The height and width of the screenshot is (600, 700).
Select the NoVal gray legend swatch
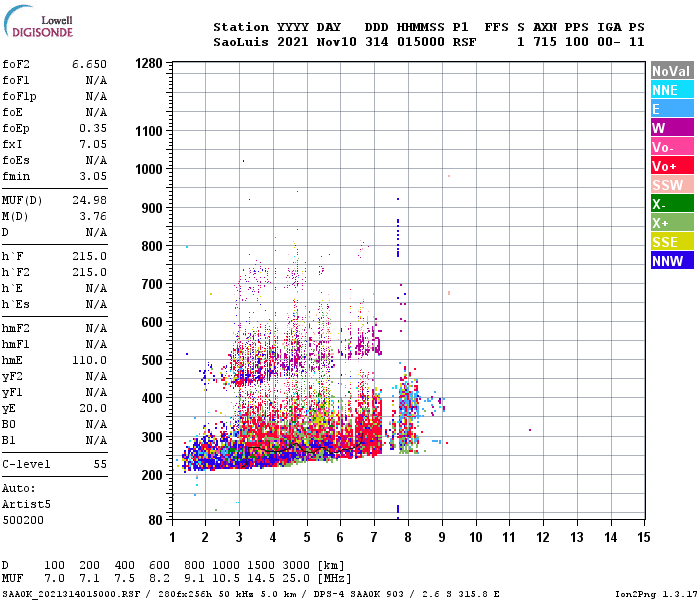(672, 71)
